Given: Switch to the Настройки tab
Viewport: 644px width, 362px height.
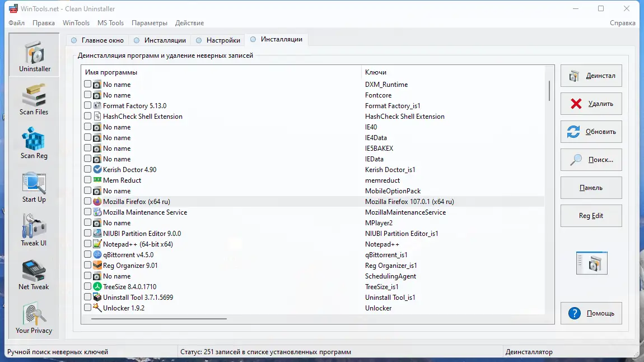Looking at the screenshot, I should click(x=218, y=40).
